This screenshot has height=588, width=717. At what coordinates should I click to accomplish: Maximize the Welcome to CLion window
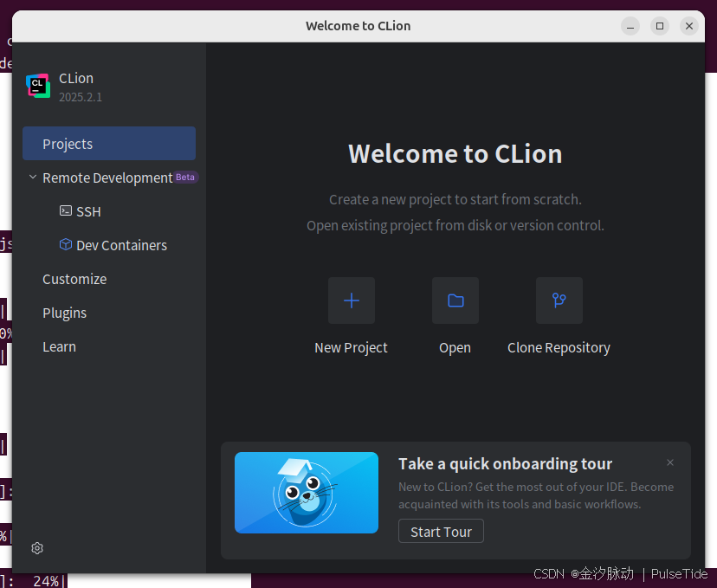coord(660,26)
